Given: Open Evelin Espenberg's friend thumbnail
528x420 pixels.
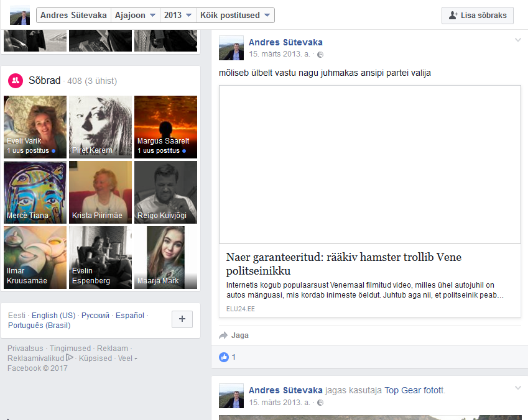Looking at the screenshot, I should point(100,257).
